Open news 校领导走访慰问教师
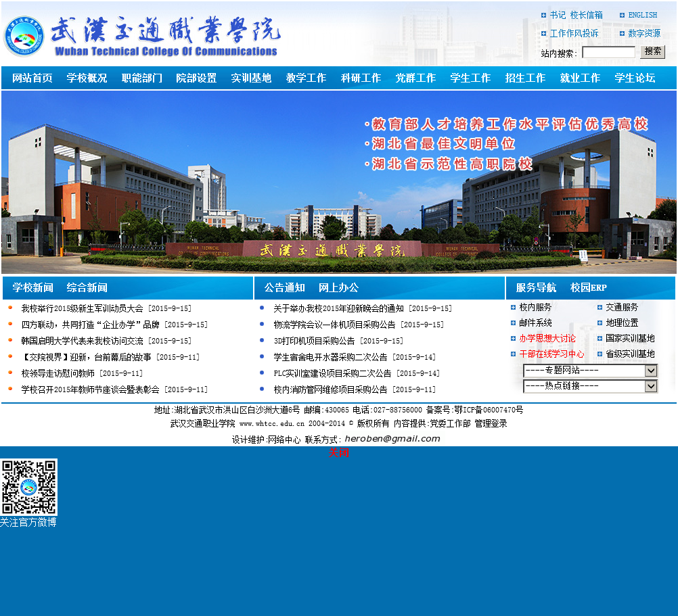The image size is (678, 616). [x=58, y=373]
